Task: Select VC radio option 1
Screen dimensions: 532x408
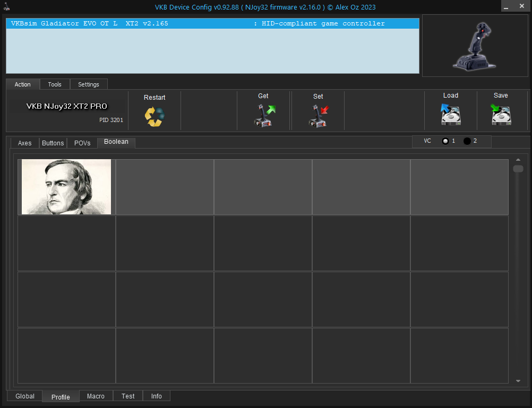Action: click(445, 141)
